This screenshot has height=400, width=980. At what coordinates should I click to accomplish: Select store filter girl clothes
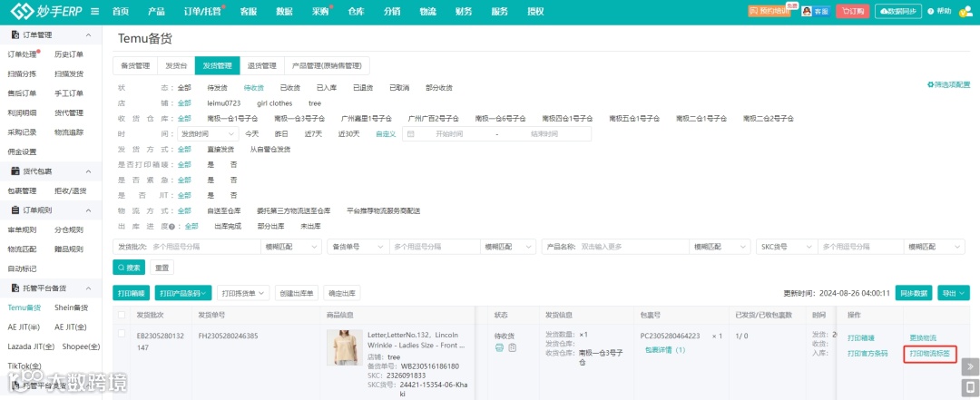[x=274, y=103]
